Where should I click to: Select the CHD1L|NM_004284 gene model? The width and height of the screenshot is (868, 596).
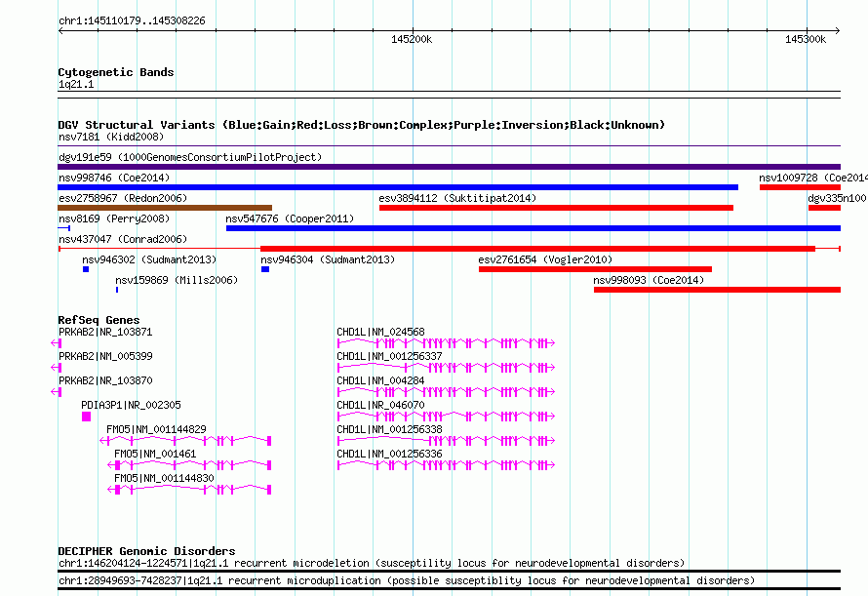pos(446,392)
